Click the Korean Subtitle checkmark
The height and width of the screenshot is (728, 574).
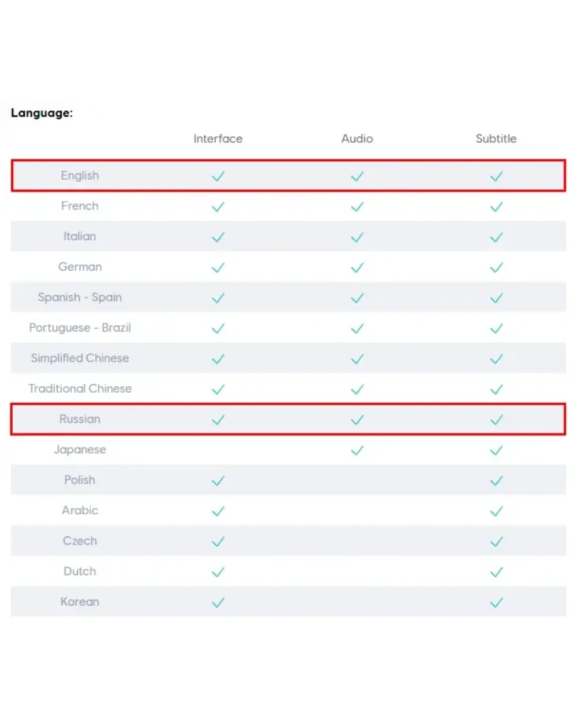496,603
